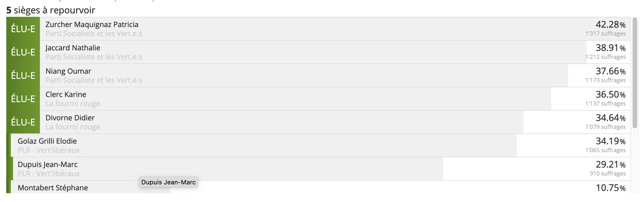The height and width of the screenshot is (202, 644).
Task: Select the Montabert Stéphane entry
Action: (x=318, y=187)
